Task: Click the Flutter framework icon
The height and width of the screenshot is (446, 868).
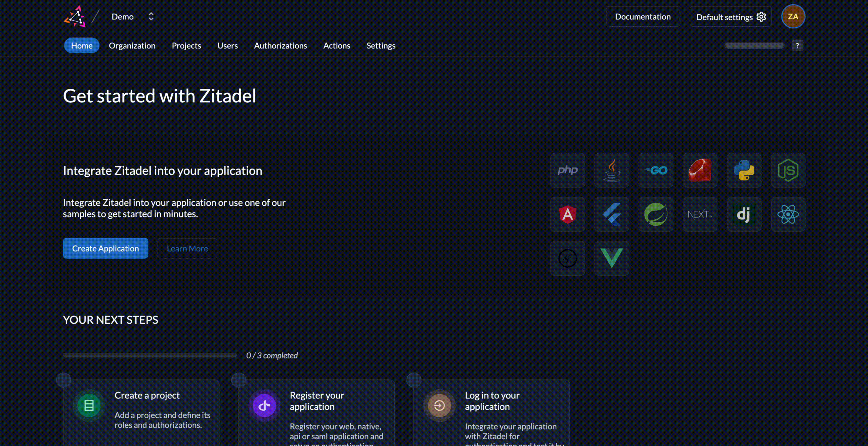Action: 612,214
